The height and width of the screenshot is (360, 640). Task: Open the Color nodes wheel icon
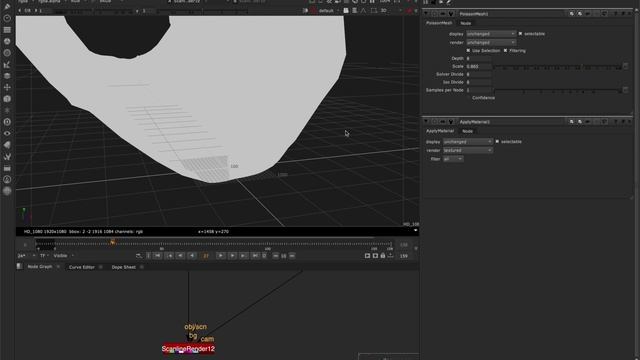[x=7, y=41]
